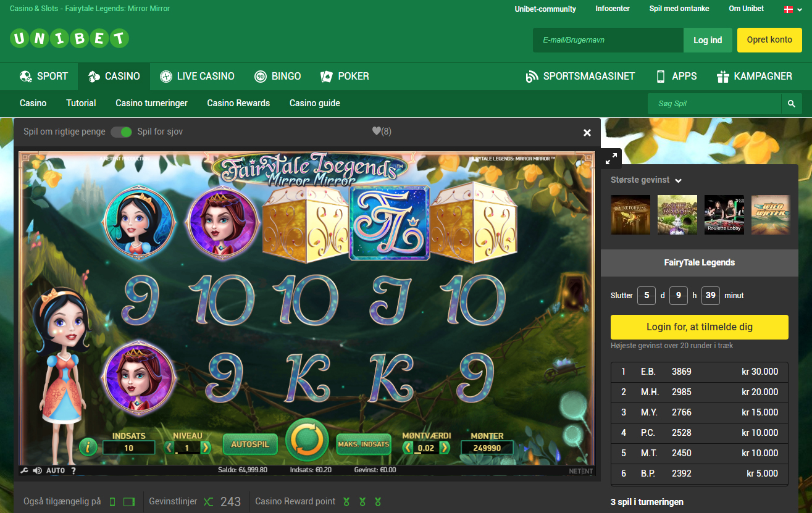Toggle Spil for sjov mode switch
Viewport: 812px width, 513px height.
pos(121,131)
